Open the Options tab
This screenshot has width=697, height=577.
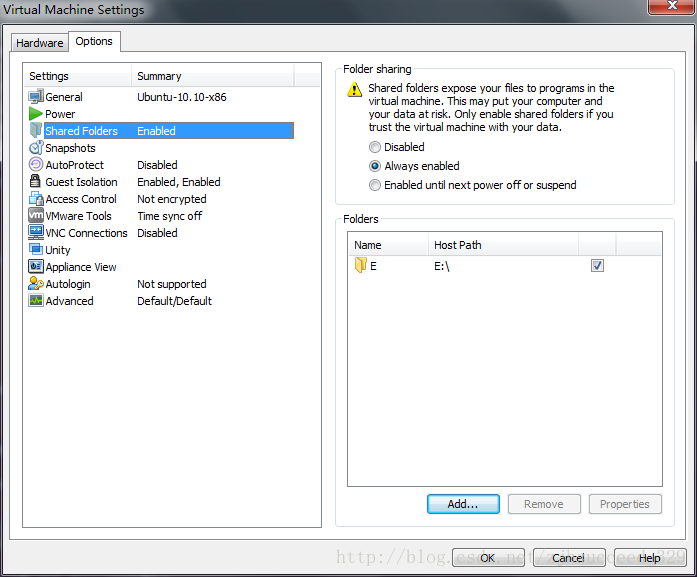point(94,41)
